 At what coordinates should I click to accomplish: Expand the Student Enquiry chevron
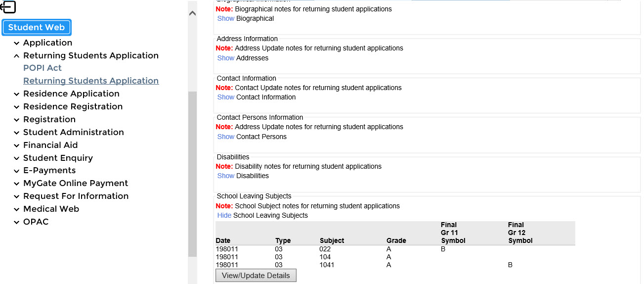[17, 158]
